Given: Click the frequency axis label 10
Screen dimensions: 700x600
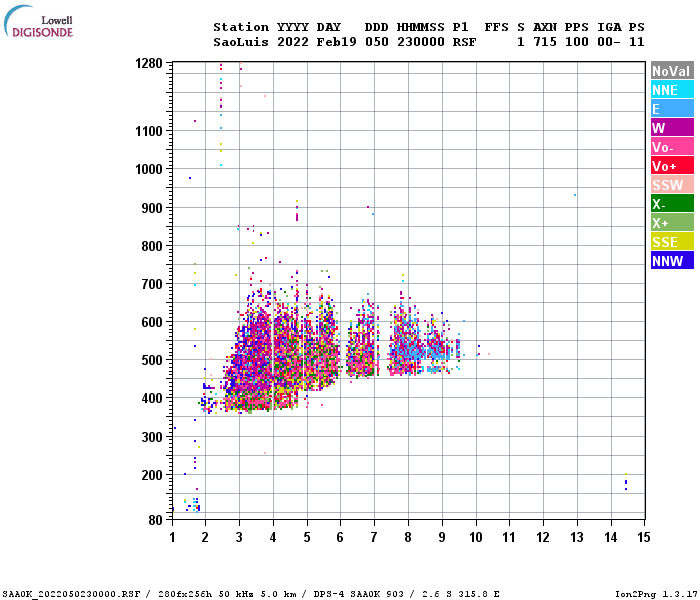Looking at the screenshot, I should [476, 537].
